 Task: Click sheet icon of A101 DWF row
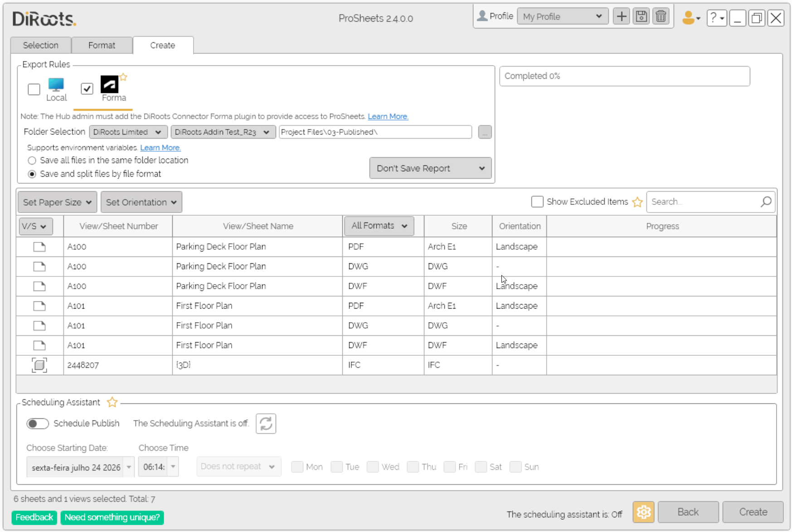(x=39, y=345)
